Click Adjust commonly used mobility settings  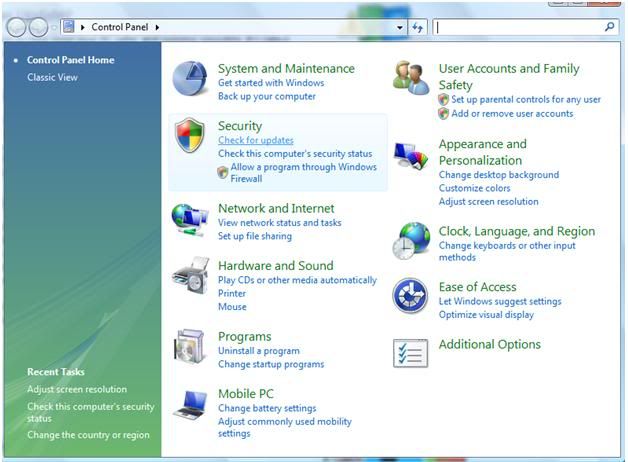[x=284, y=427]
